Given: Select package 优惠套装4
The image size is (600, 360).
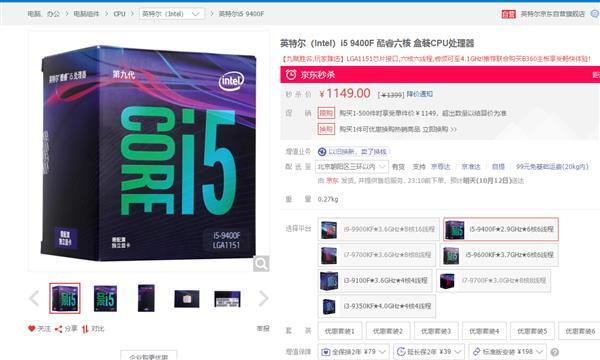Looking at the screenshot, I should tap(484, 331).
